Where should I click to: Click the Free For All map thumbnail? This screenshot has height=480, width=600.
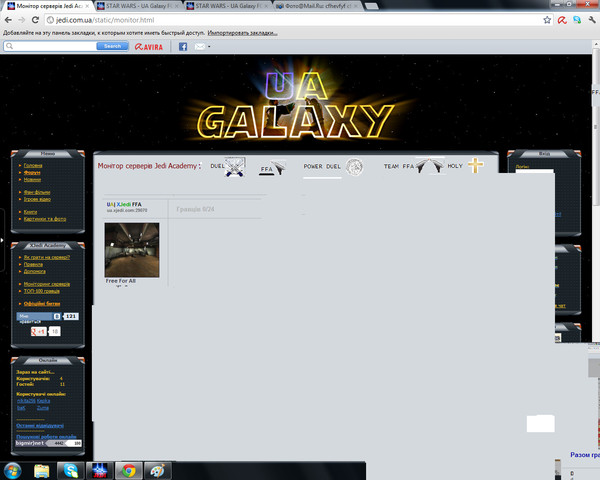(x=132, y=250)
